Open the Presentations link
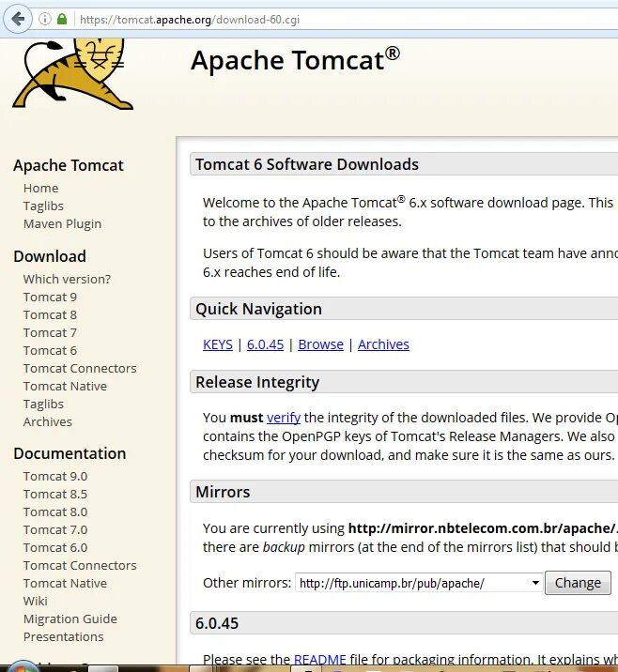The width and height of the screenshot is (618, 672). [x=64, y=637]
